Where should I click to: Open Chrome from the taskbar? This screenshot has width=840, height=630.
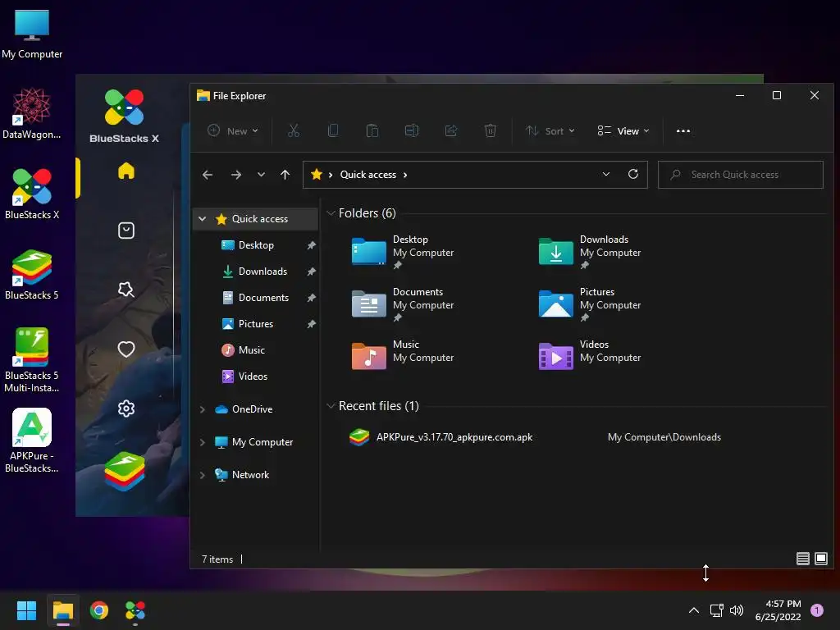point(99,610)
